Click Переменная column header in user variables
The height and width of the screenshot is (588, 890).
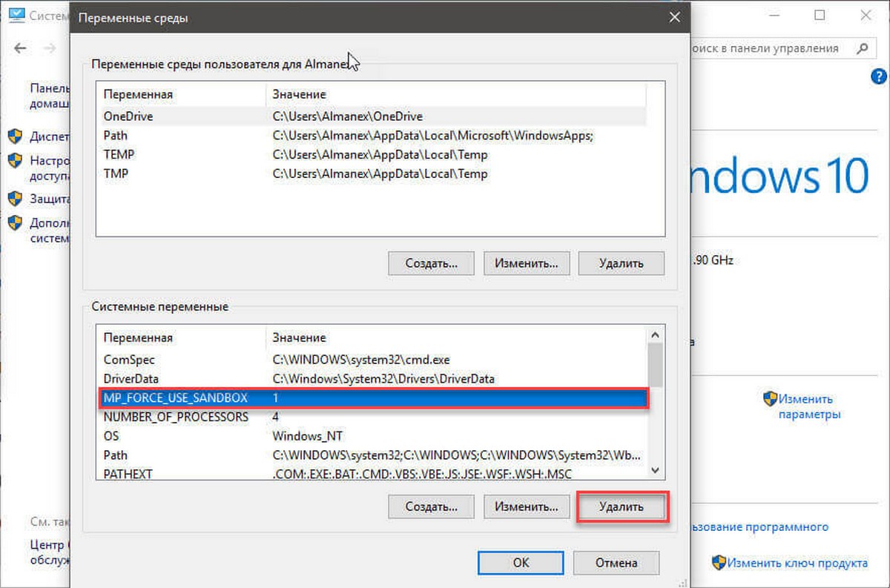pyautogui.click(x=182, y=95)
